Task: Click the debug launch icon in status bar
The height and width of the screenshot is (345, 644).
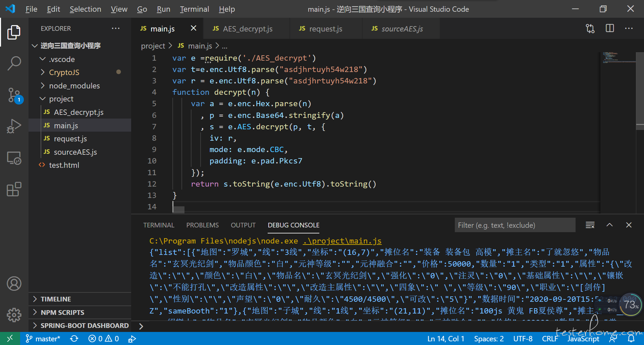Action: point(132,339)
